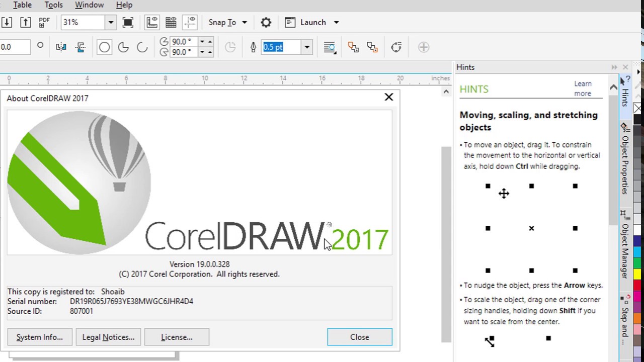Click the Wrap Text icon
The height and width of the screenshot is (362, 644).
[330, 47]
